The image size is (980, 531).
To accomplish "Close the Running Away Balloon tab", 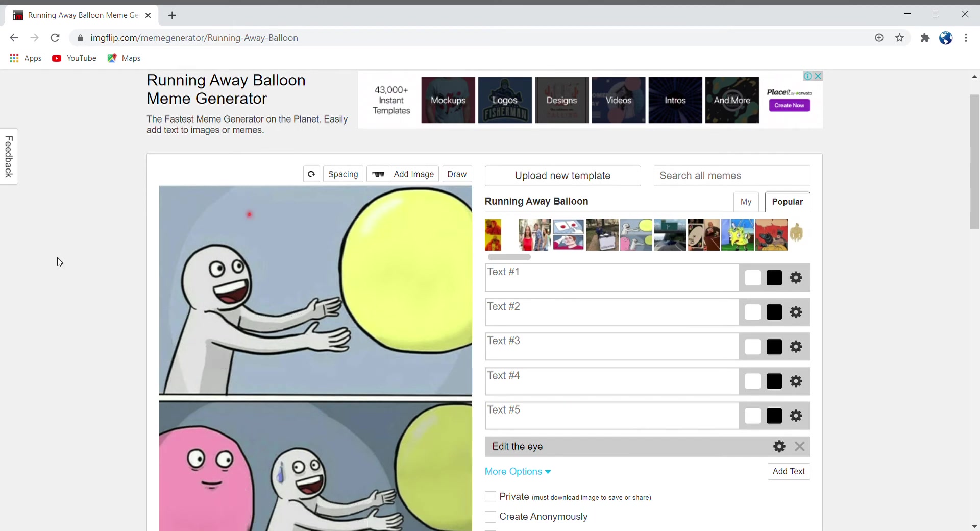I will pyautogui.click(x=148, y=15).
